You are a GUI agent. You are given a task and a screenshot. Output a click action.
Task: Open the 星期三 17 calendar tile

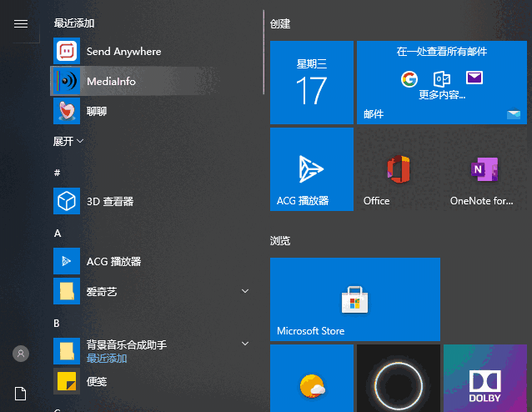(312, 83)
